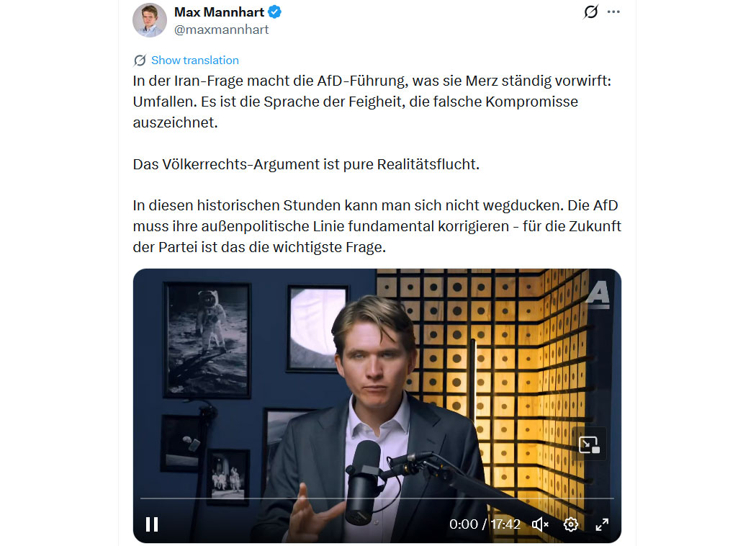Viewport: 756px width, 546px height.
Task: Enter fullscreen video mode
Action: [602, 524]
